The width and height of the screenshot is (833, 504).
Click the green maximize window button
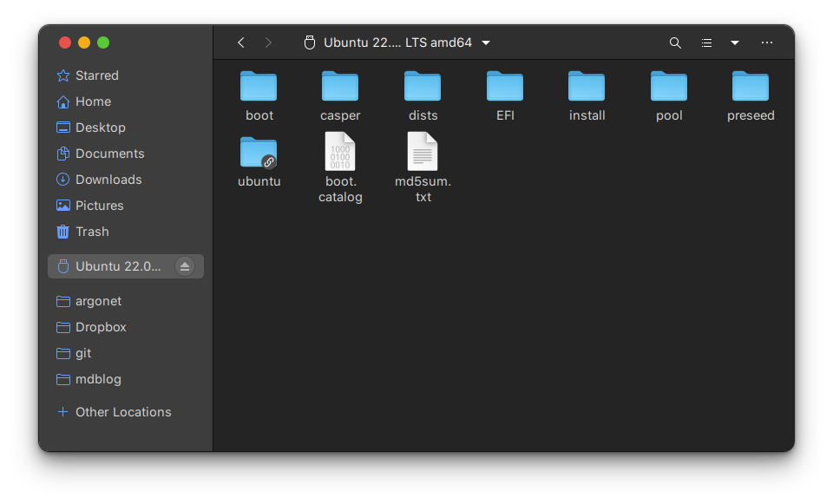click(103, 43)
